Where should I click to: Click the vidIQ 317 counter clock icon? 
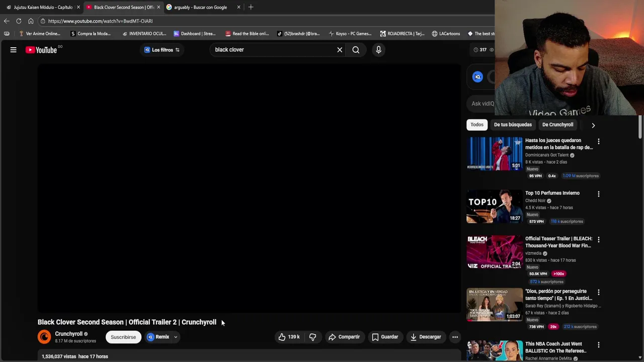point(476,50)
